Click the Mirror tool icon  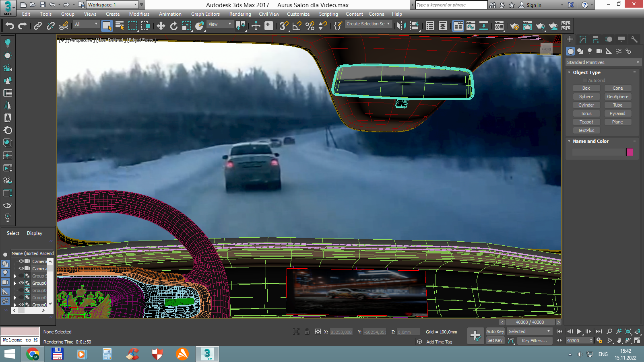pyautogui.click(x=401, y=26)
